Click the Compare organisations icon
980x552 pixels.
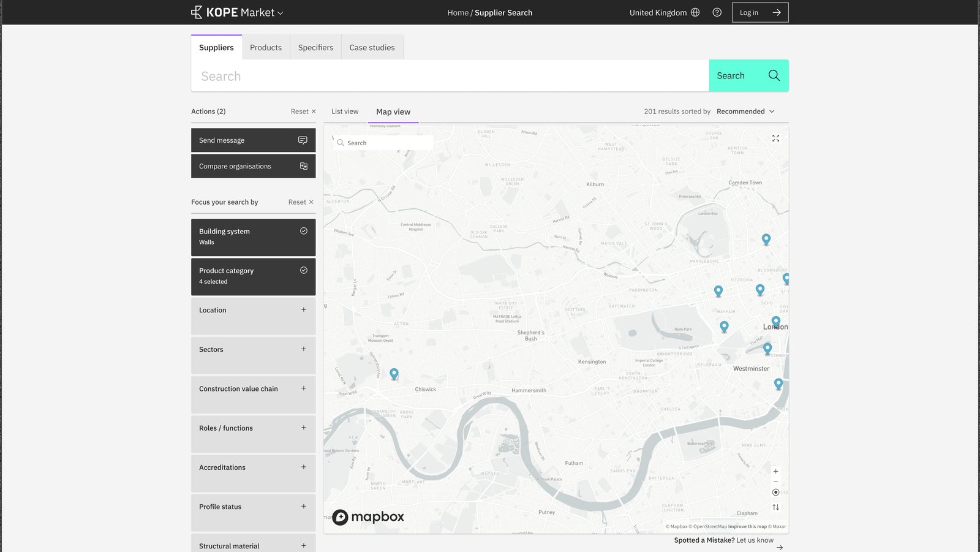[x=303, y=166]
